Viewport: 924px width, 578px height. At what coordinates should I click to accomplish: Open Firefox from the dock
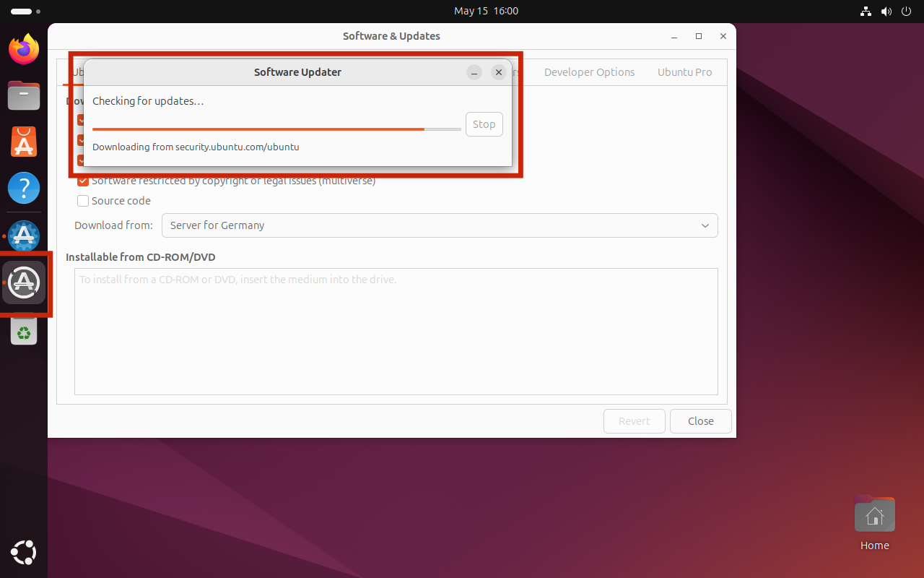[24, 49]
